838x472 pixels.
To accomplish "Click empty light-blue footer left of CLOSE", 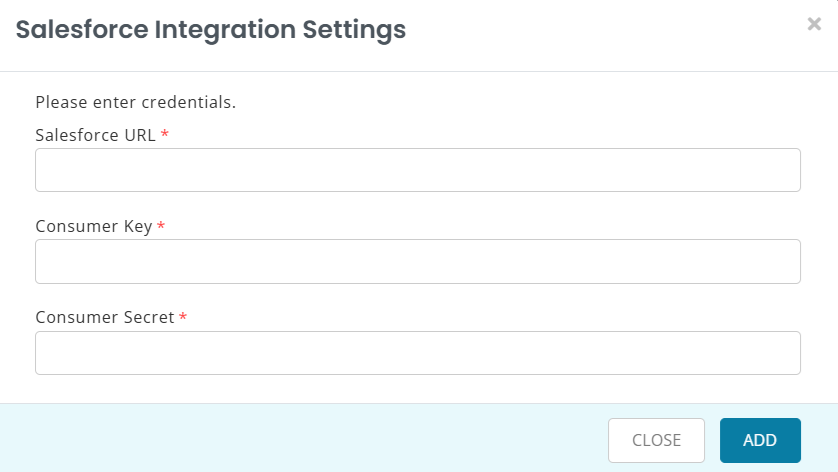I will coord(300,440).
